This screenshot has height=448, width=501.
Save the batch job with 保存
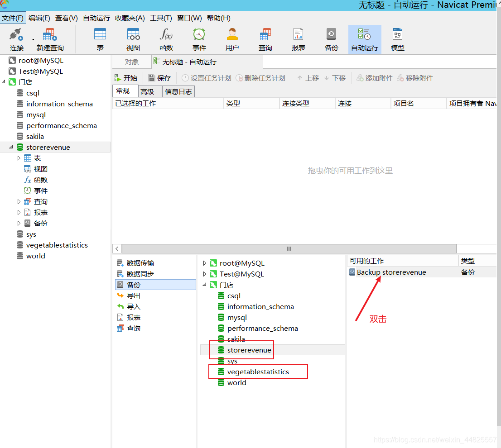[x=159, y=78]
